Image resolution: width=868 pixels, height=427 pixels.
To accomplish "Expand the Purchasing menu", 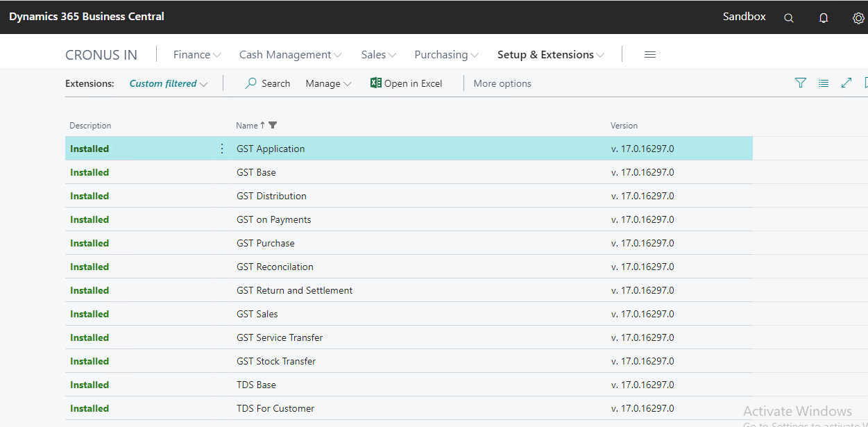I will (446, 55).
